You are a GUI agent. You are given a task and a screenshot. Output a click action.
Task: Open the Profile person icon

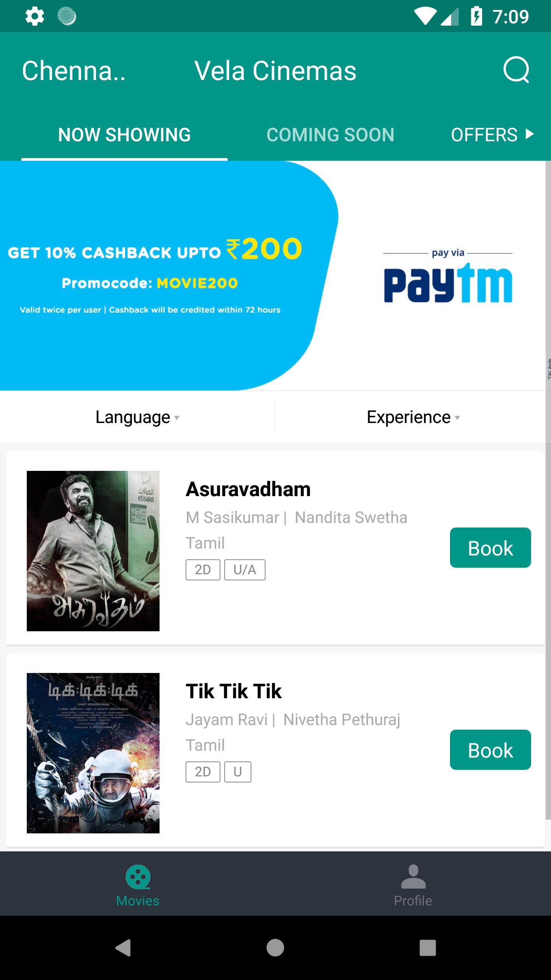click(x=413, y=876)
